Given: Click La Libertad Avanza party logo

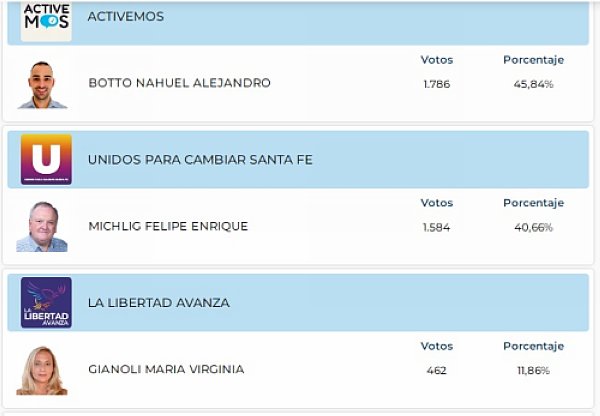Looking at the screenshot, I should point(46,303).
